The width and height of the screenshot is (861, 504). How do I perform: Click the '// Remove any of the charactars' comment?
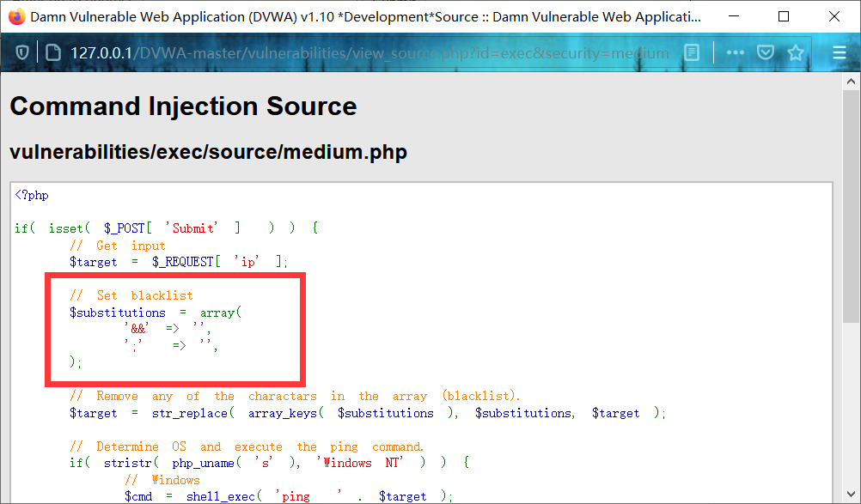point(295,396)
